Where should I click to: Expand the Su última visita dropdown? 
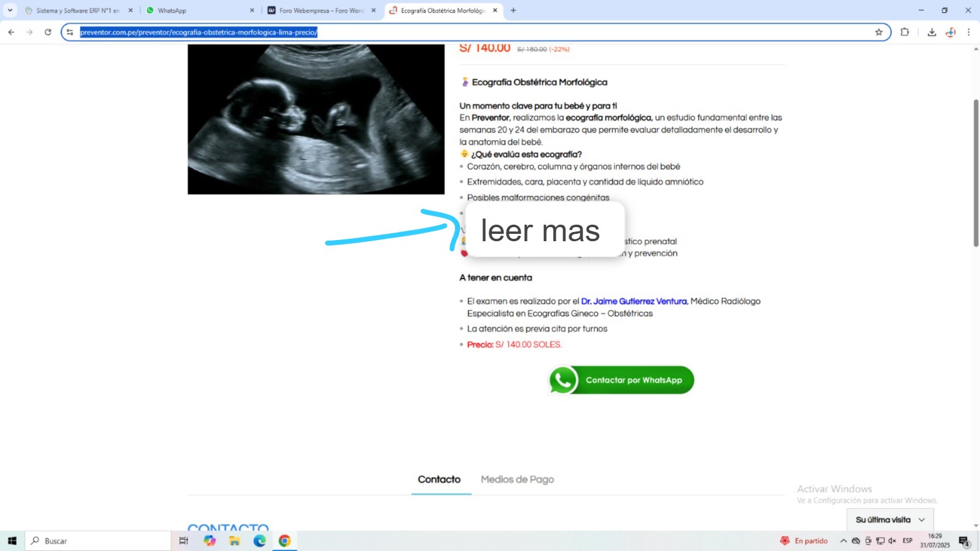(x=890, y=520)
